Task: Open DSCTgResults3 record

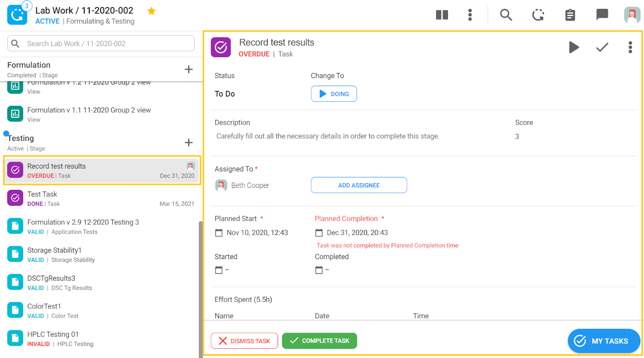Action: click(101, 283)
